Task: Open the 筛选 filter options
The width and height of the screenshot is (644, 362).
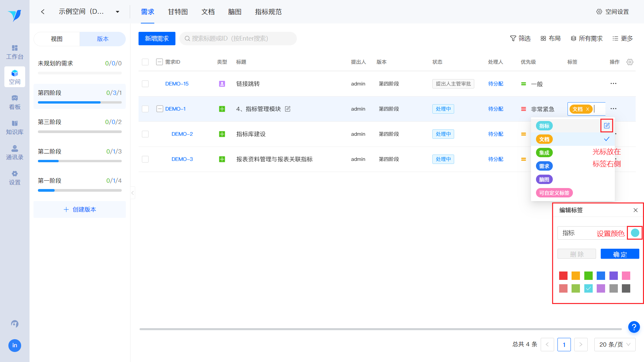Action: tap(520, 38)
